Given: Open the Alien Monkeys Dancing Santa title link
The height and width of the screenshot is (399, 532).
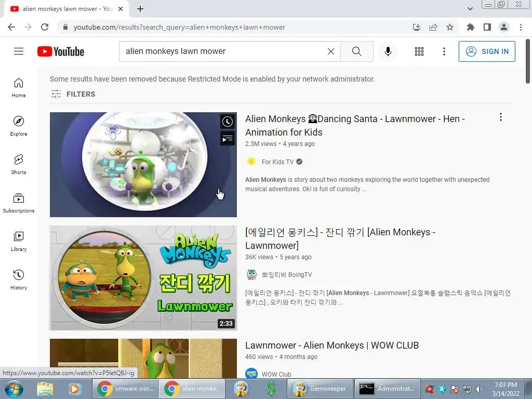Looking at the screenshot, I should point(355,126).
